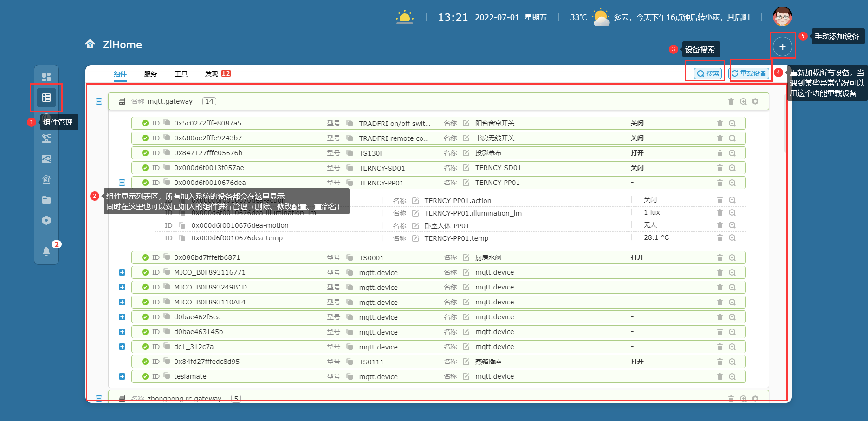
Task: Click the weather sun icon in top bar
Action: (404, 17)
